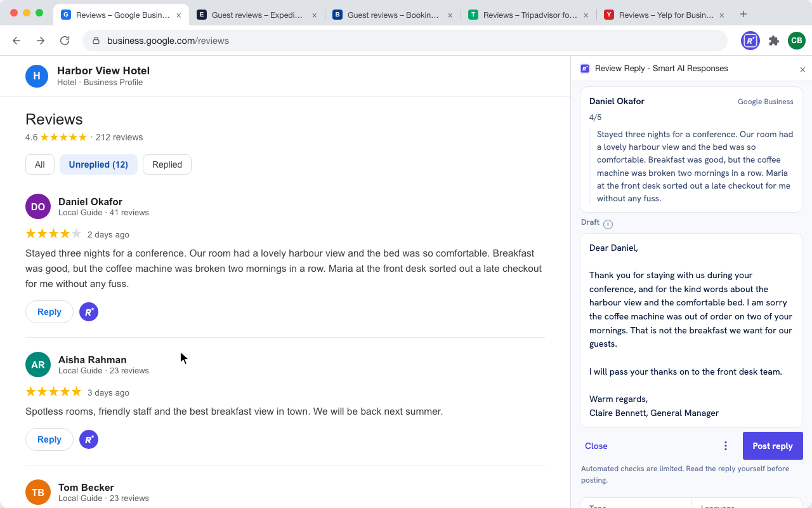Click the Tom Becker reviewer name
The width and height of the screenshot is (812, 508).
pos(86,488)
